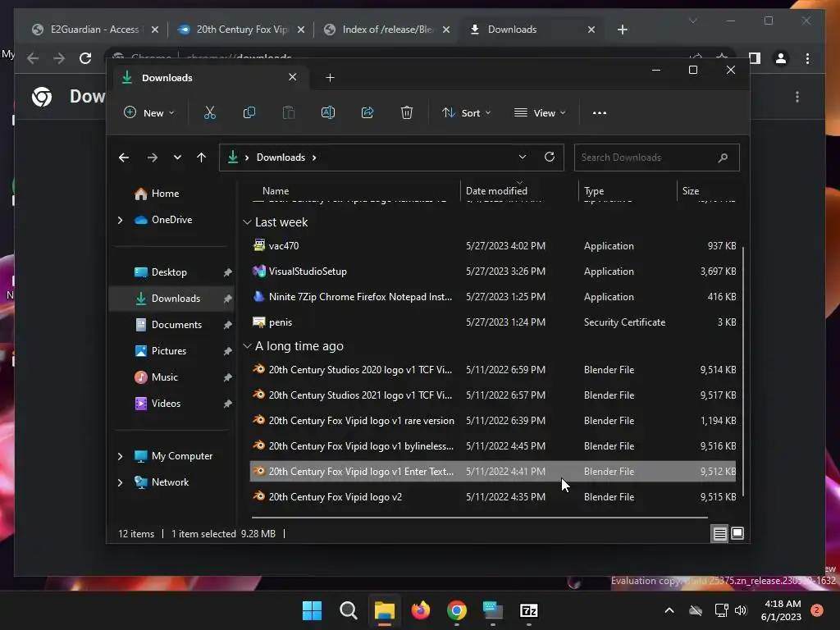Click the search magnifier in Search Downloads box
Screen dimensions: 840x630
[723, 157]
